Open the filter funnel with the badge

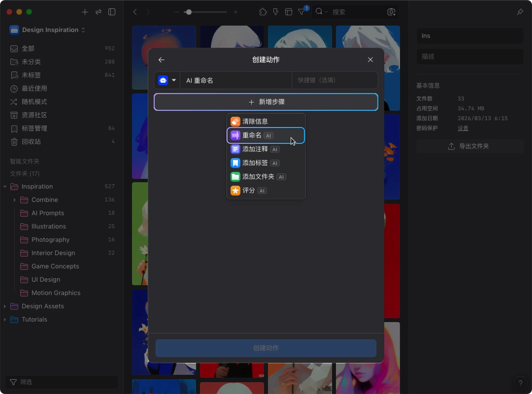pyautogui.click(x=301, y=12)
